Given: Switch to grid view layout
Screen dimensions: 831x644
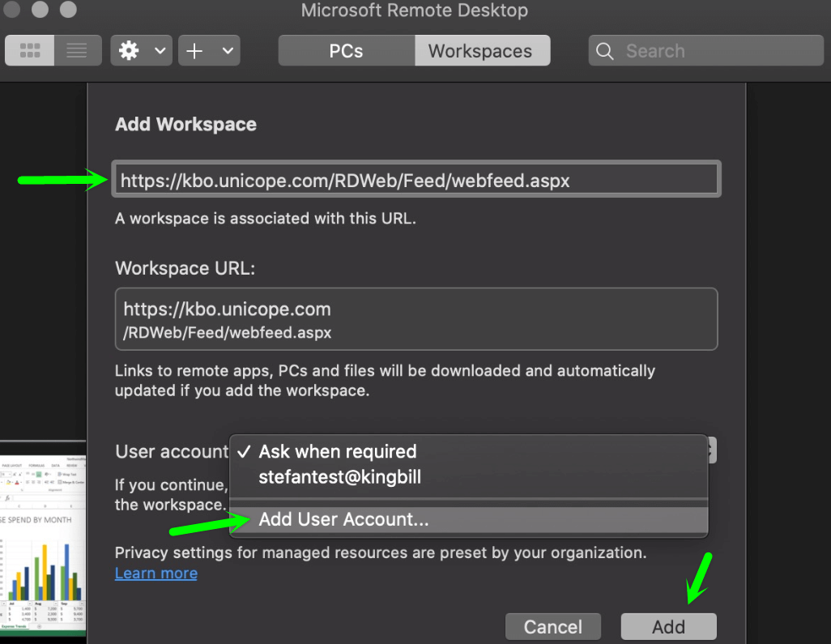Looking at the screenshot, I should coord(30,51).
